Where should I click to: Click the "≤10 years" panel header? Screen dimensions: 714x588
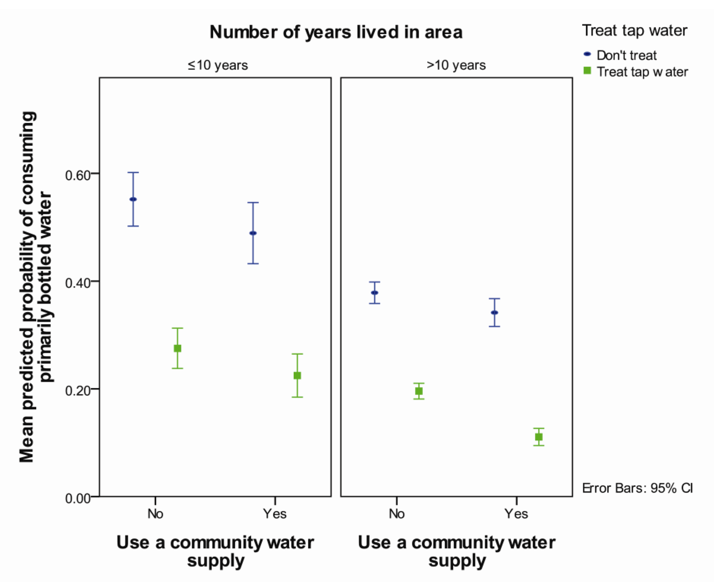(x=218, y=65)
